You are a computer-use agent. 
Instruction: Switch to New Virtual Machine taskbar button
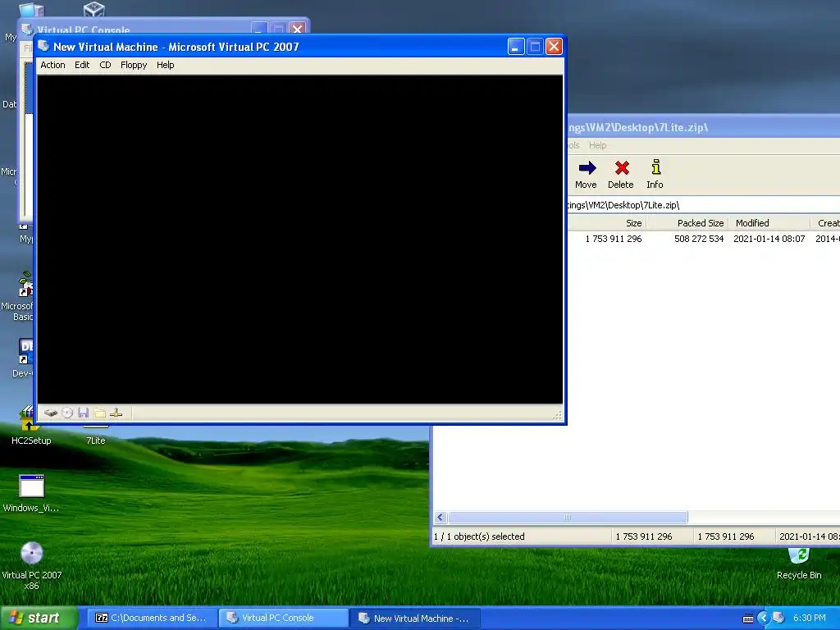(x=414, y=619)
